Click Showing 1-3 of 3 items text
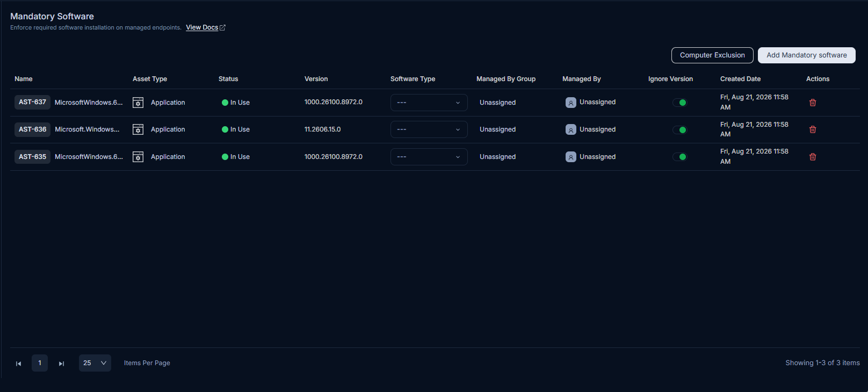The height and width of the screenshot is (392, 868). (x=822, y=363)
